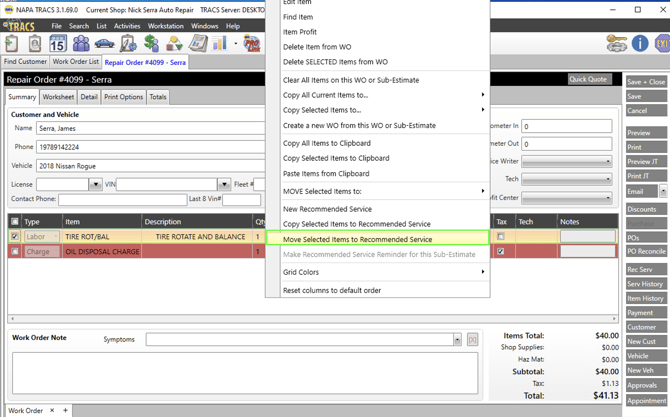Screen dimensions: 670x417
Task: Select Delete Item from WO
Action: pyautogui.click(x=317, y=47)
